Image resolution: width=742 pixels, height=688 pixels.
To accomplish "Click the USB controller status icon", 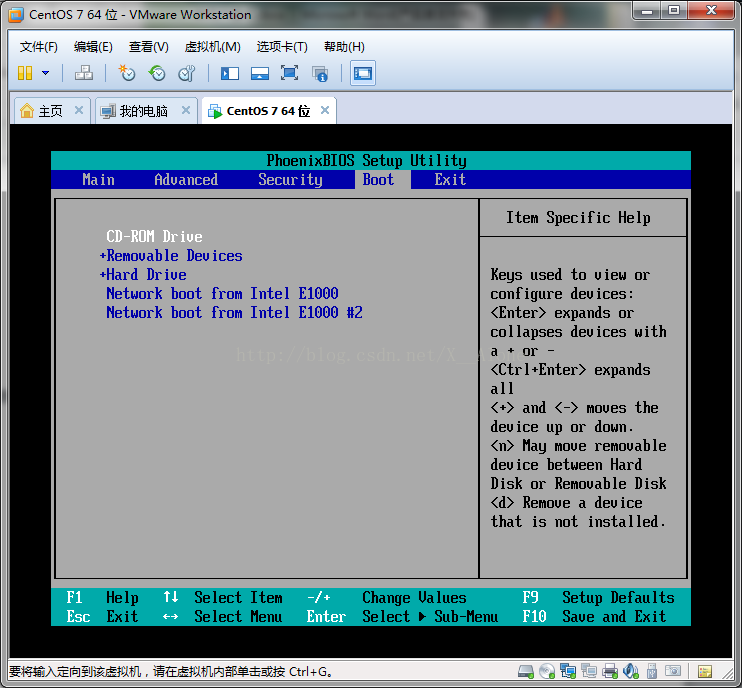I will point(652,671).
